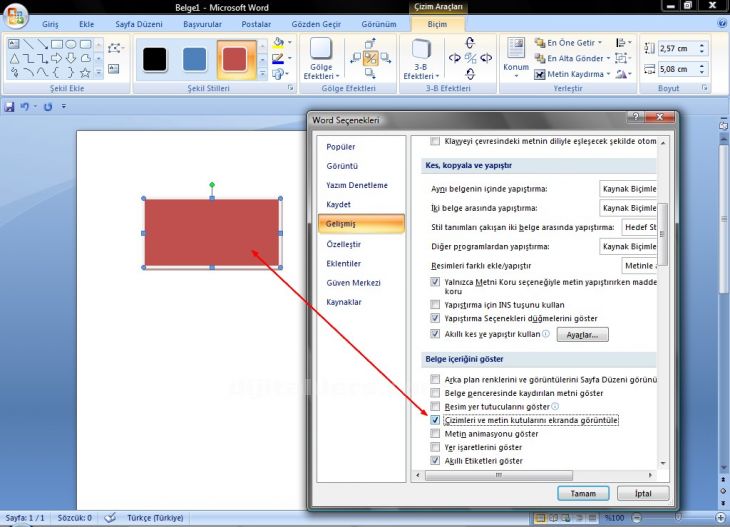Screen dimensions: 730x527
Task: Nudge shadow right icon
Action: tap(385, 58)
